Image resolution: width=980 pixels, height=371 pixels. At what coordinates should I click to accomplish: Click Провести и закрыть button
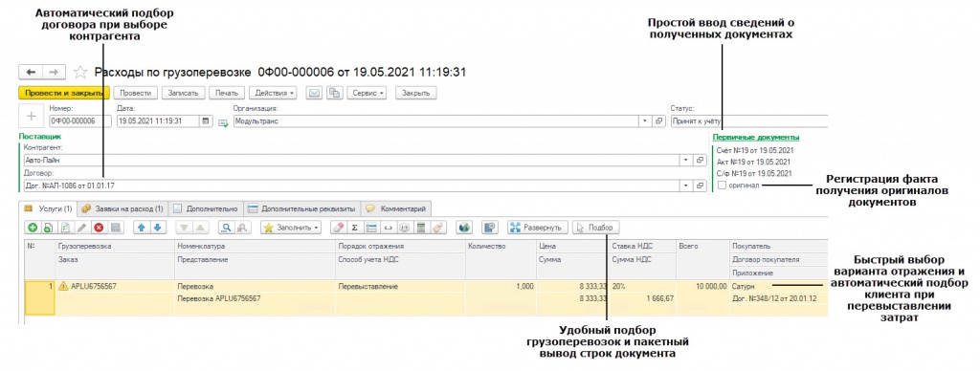coord(64,93)
